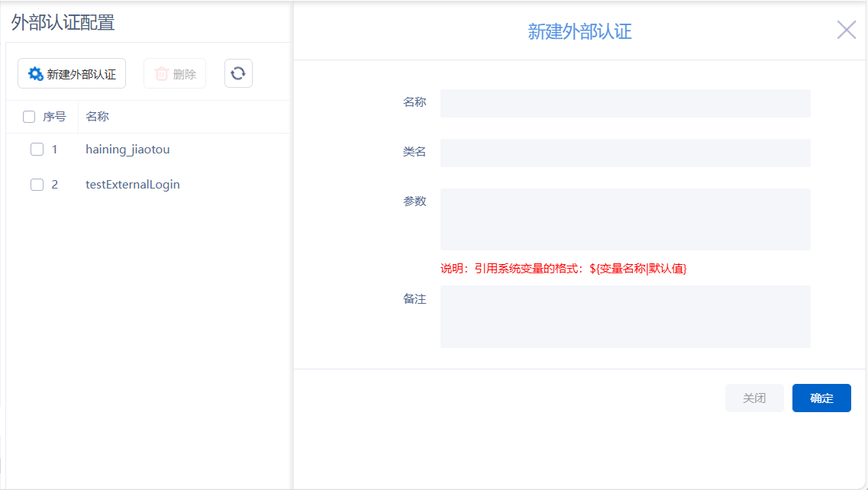This screenshot has height=490, width=868.
Task: Click inside the 备注 text area
Action: click(x=624, y=317)
